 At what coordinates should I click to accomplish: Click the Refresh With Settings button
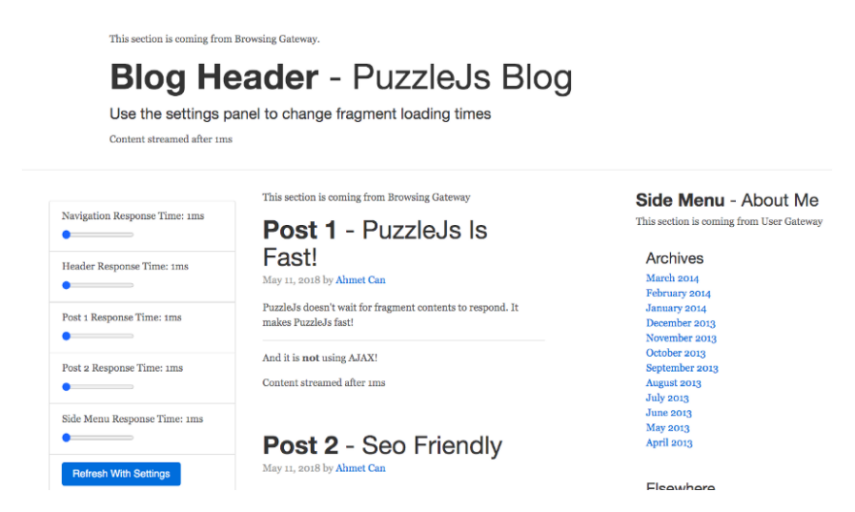121,474
